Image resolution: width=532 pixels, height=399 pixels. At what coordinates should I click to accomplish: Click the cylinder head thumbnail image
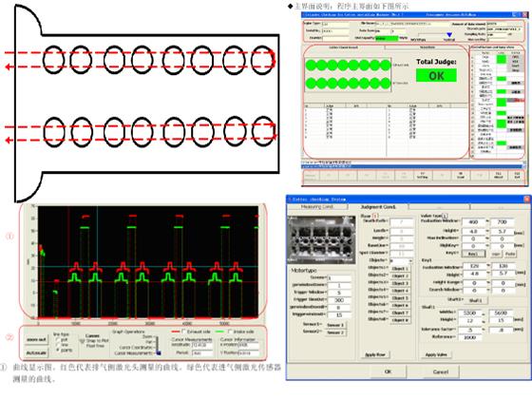pyautogui.click(x=321, y=239)
